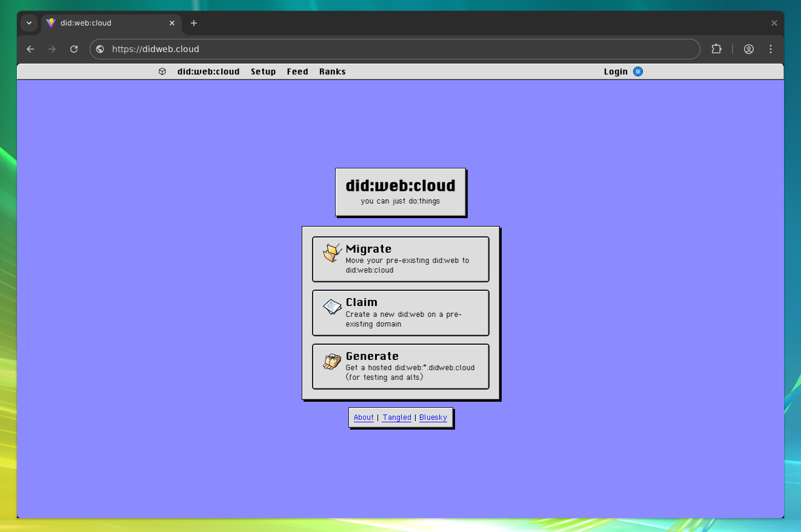Image resolution: width=801 pixels, height=532 pixels.
Task: Click the did:web:cloud navbar home link
Action: tap(208, 71)
